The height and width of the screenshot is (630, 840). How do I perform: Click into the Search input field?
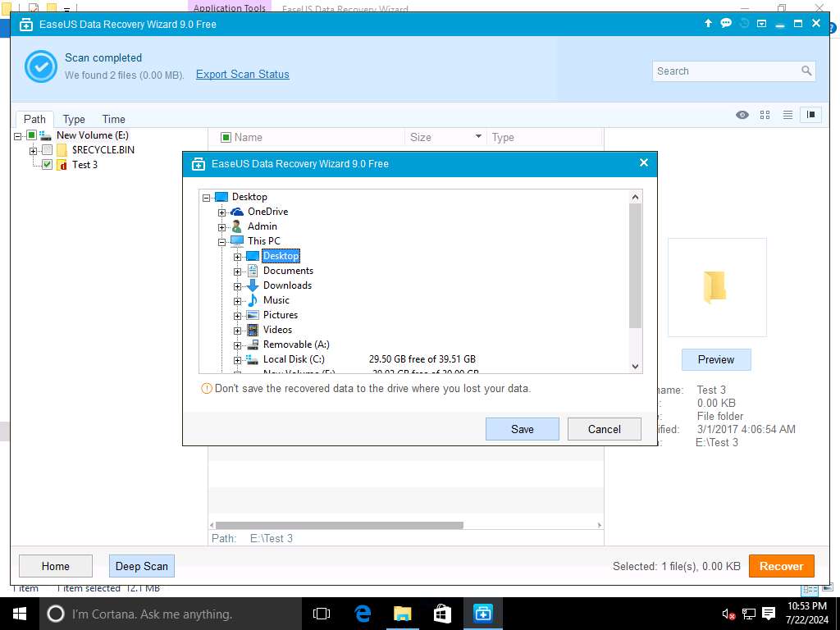click(x=726, y=71)
